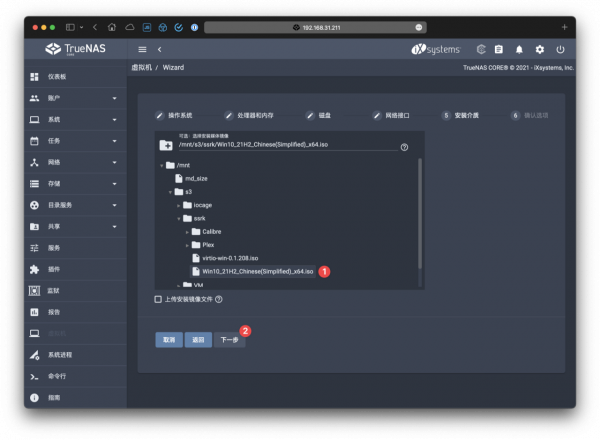This screenshot has width=600, height=440.
Task: Go to the Disks wizard step
Action: (x=318, y=116)
